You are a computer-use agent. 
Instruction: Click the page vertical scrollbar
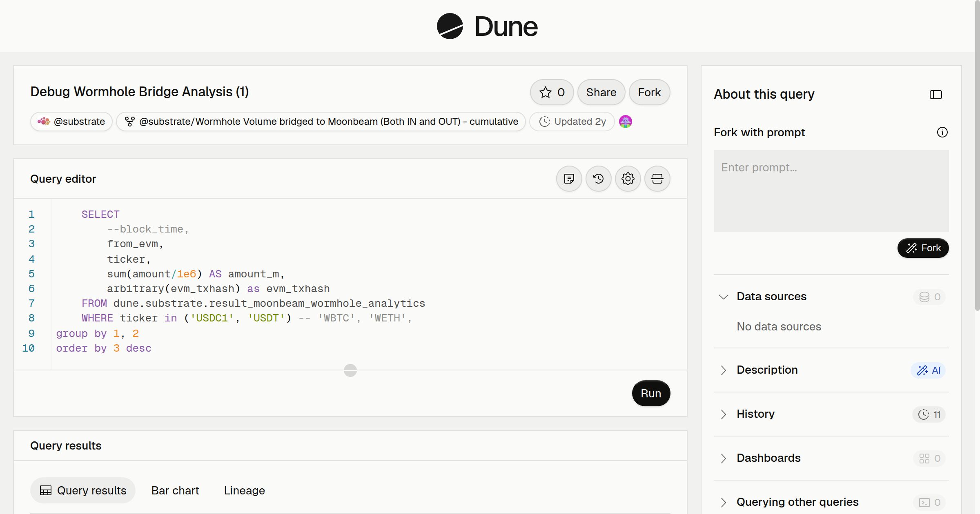(977, 155)
